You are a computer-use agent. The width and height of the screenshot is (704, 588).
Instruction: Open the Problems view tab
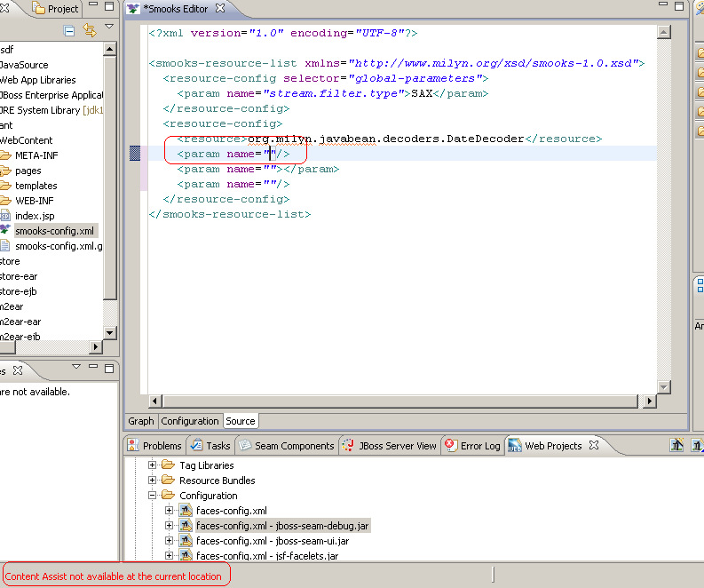pos(162,446)
